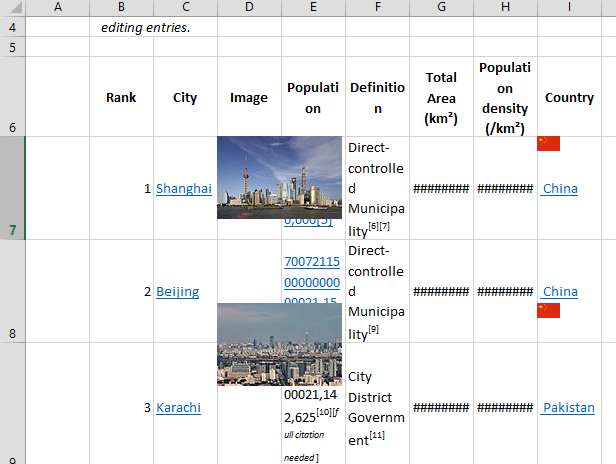Click the Select All corner button

tap(12, 8)
